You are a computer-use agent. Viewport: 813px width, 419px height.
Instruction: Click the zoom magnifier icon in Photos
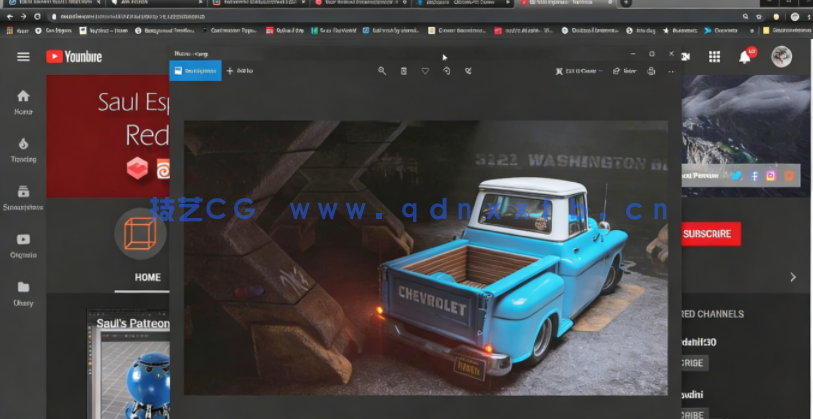point(382,71)
